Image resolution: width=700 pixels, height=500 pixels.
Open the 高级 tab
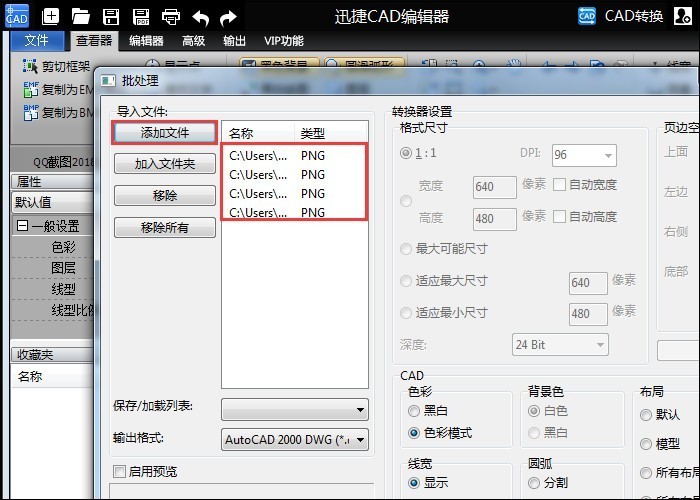click(193, 41)
